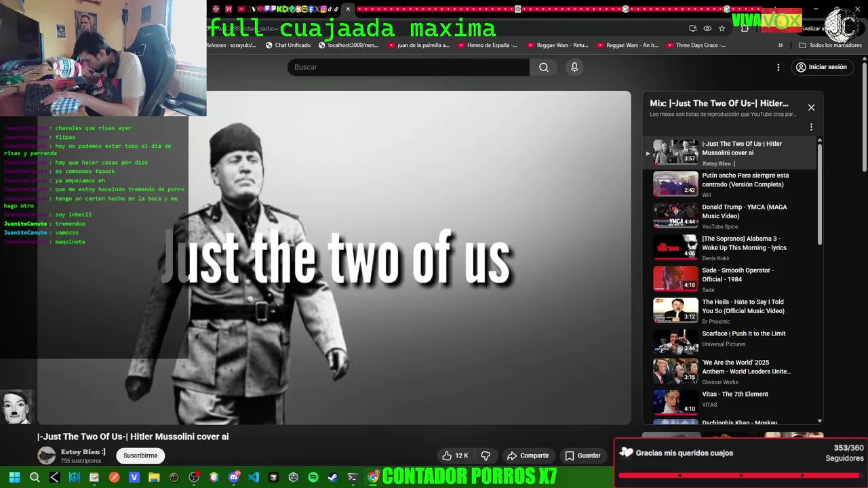Click Dschinghis Khan - Moskau playlist title
The height and width of the screenshot is (488, 868).
coord(740,422)
